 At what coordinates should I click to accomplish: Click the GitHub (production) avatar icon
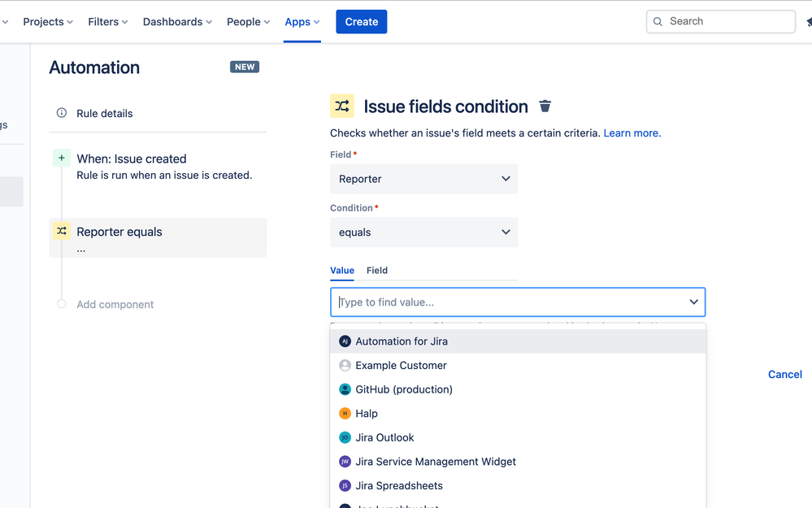[345, 389]
